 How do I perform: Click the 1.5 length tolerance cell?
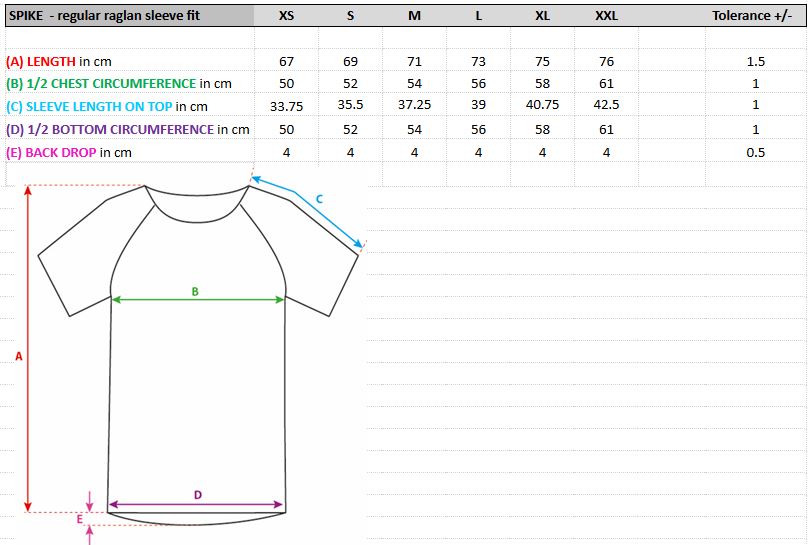click(755, 62)
